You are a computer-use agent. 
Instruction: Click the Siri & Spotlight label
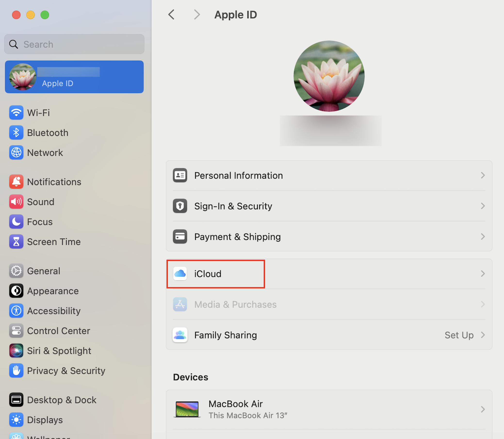(x=59, y=351)
